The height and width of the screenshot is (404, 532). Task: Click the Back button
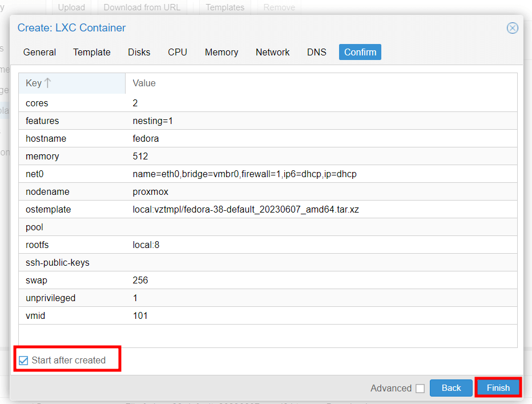point(451,388)
